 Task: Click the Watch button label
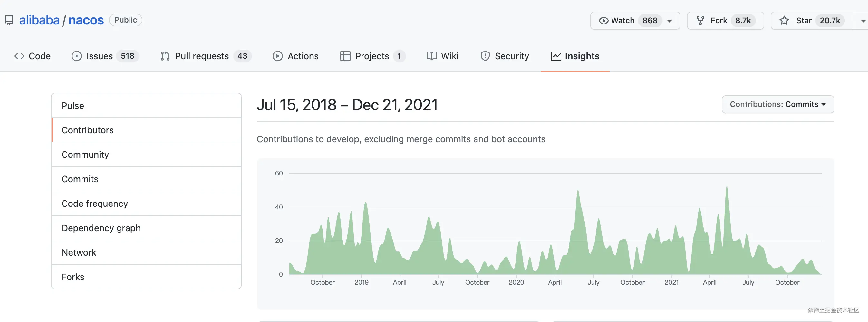(x=623, y=21)
